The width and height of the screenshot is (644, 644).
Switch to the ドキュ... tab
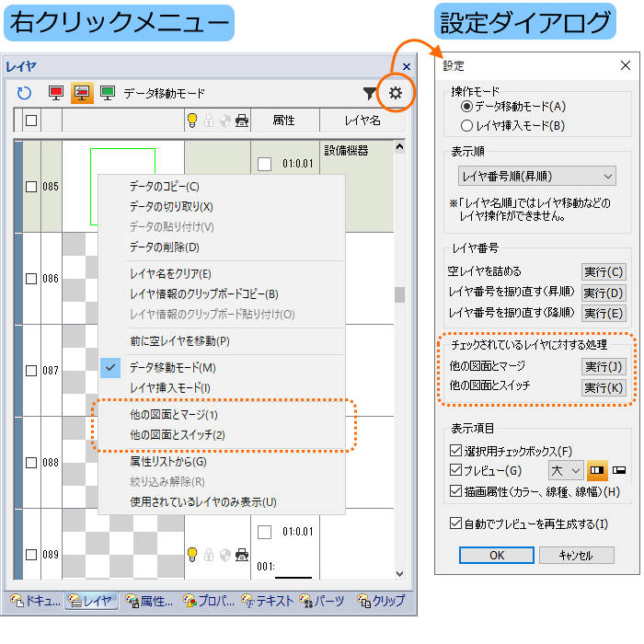(x=35, y=601)
